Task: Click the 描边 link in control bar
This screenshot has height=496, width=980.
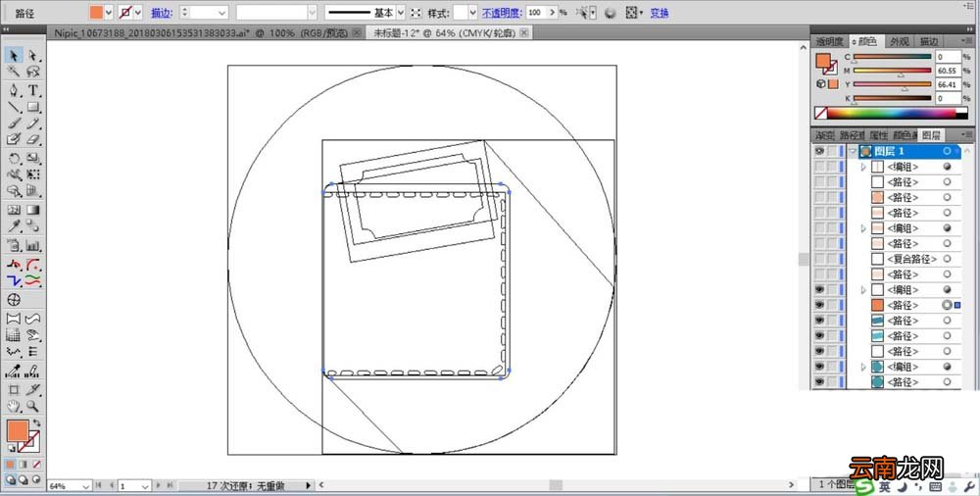Action: [161, 13]
